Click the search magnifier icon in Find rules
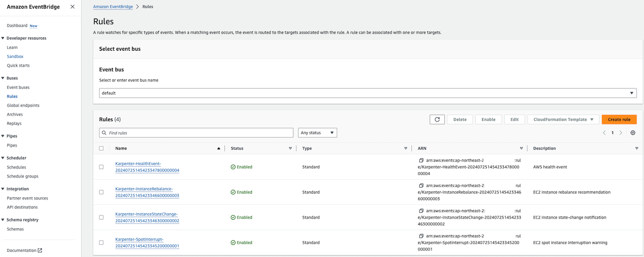The image size is (644, 257). pyautogui.click(x=104, y=133)
